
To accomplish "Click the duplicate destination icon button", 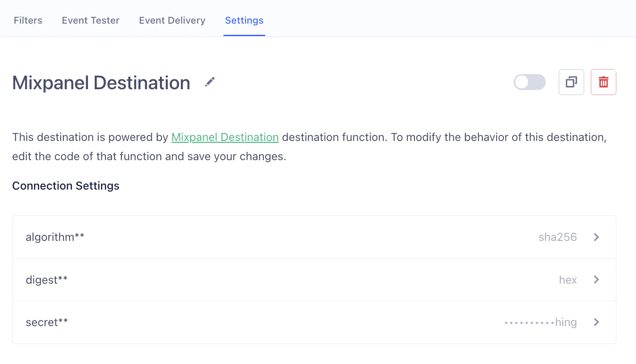I will (x=571, y=82).
